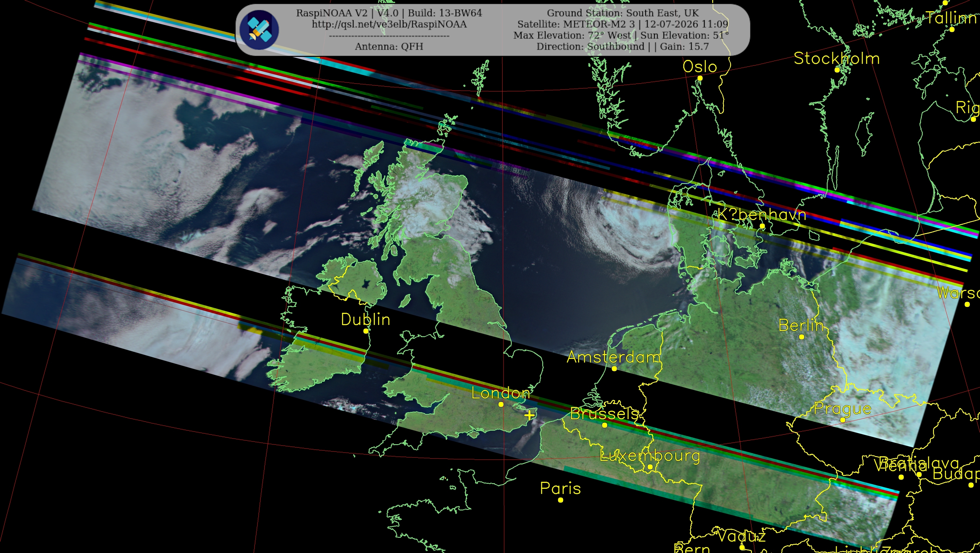Image resolution: width=980 pixels, height=553 pixels.
Task: Click the yellow marker dot for Prague
Action: coord(843,420)
